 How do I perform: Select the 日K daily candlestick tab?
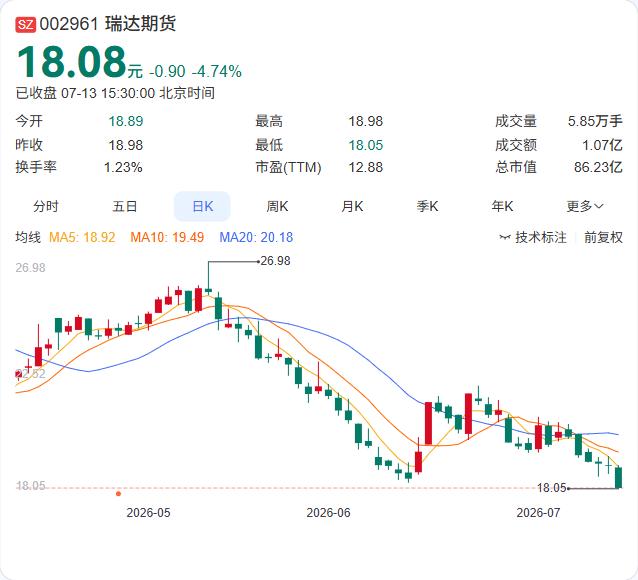click(202, 206)
